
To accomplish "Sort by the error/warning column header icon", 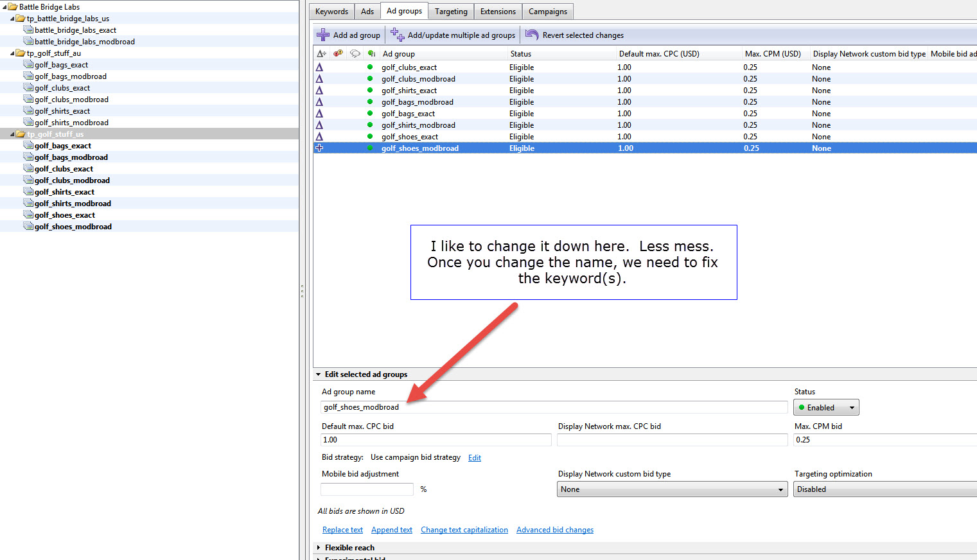I will [x=339, y=54].
